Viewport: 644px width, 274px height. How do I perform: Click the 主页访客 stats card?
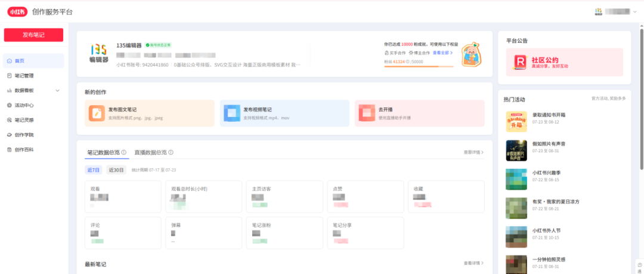284,196
